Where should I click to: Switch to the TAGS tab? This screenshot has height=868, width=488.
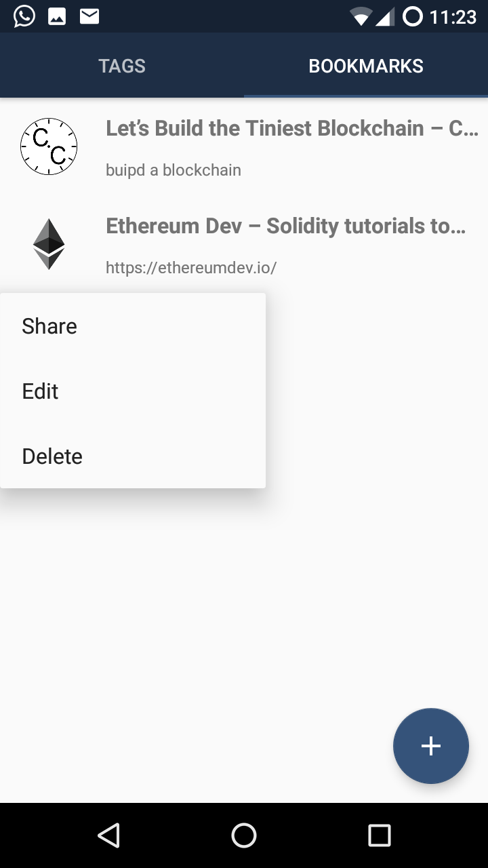click(x=122, y=66)
